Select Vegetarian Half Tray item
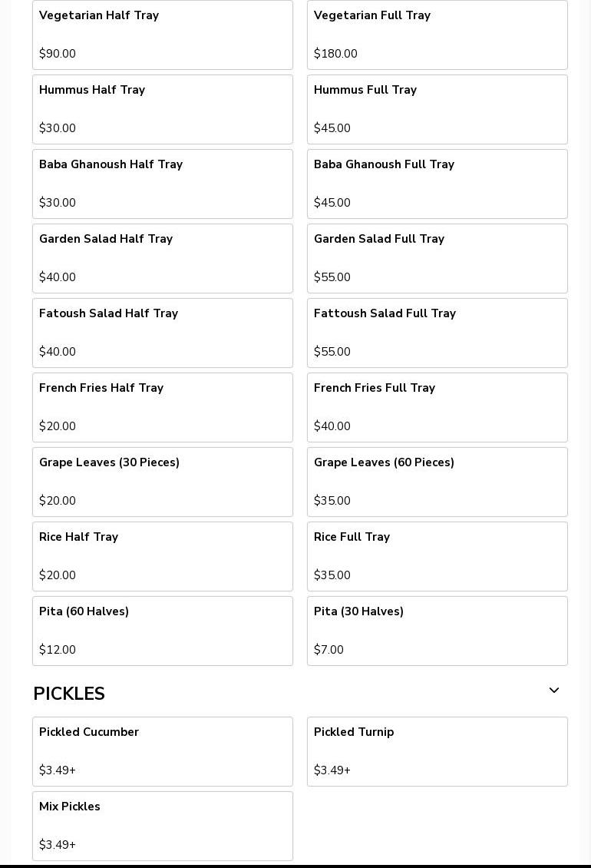This screenshot has width=591, height=868. coord(163,35)
